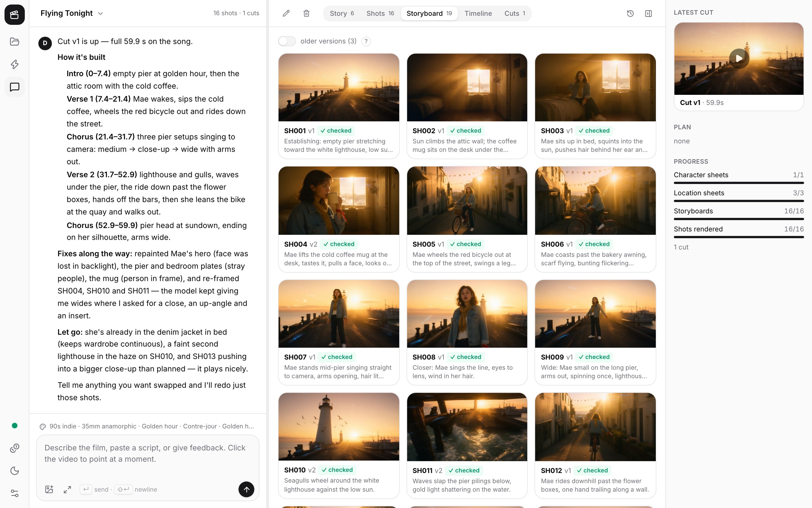812x508 pixels.
Task: Click the attach image icon in the chat box
Action: 49,489
